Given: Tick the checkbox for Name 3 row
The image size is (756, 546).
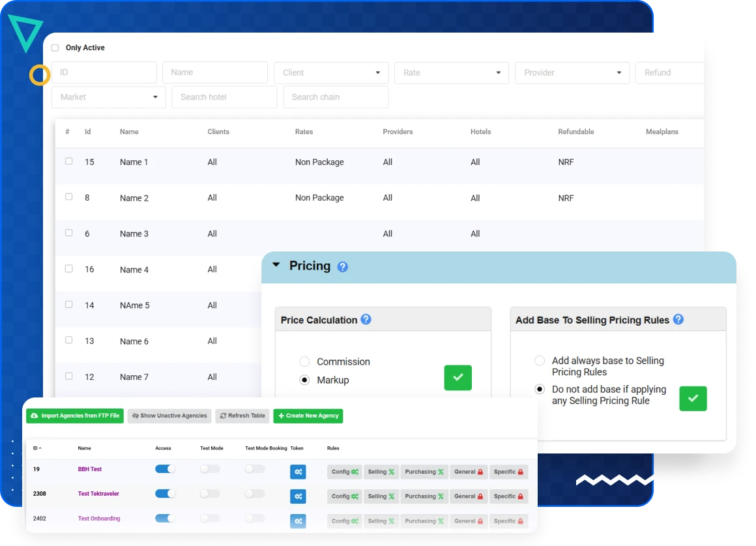Looking at the screenshot, I should click(x=69, y=233).
